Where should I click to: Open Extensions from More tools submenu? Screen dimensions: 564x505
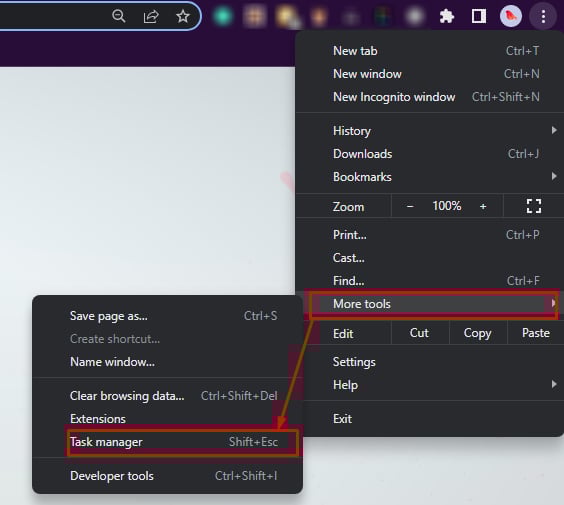coord(167,419)
